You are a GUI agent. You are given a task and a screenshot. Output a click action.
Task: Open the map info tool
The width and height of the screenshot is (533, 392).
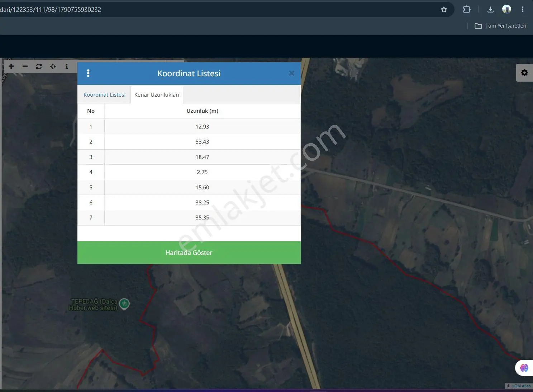pyautogui.click(x=67, y=66)
